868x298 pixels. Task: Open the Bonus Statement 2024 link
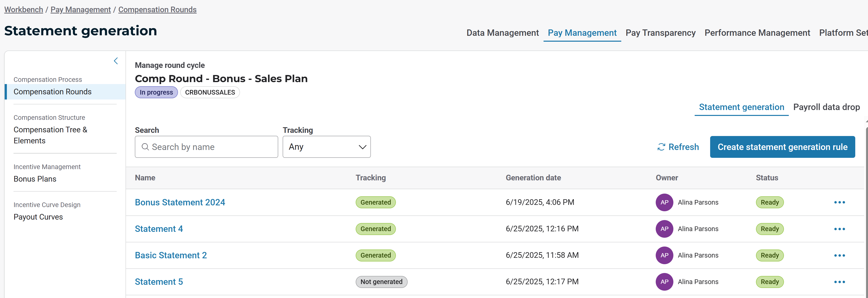(180, 202)
